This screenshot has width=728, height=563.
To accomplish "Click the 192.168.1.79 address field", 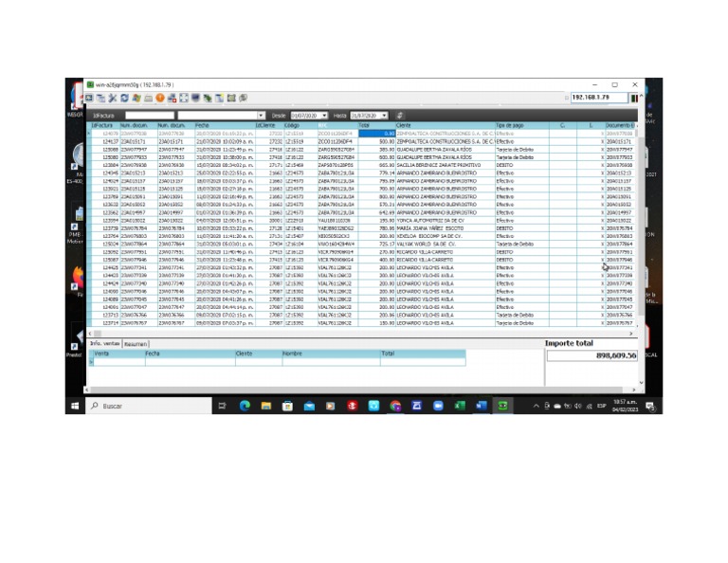I will click(x=599, y=98).
